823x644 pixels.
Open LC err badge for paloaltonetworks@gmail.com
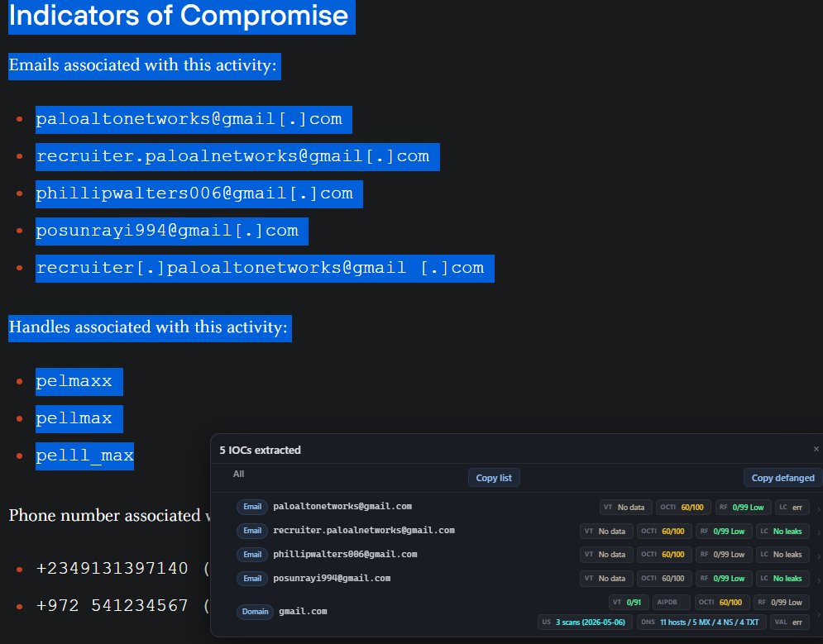(792, 507)
